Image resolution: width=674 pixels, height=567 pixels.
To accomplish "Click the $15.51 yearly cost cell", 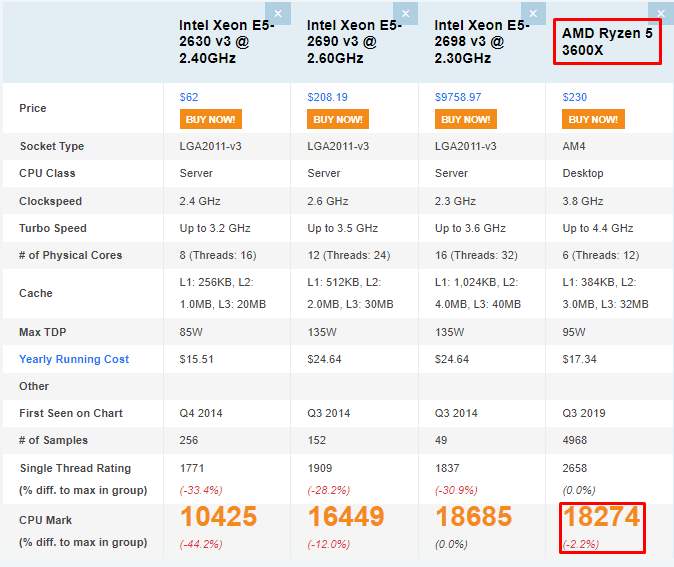I will pyautogui.click(x=196, y=359).
